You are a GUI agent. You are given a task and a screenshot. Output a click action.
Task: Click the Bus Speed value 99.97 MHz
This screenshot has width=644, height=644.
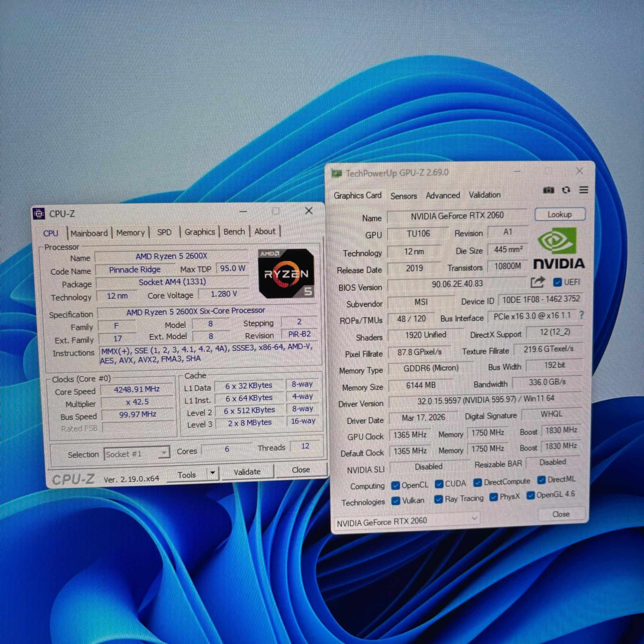coord(138,414)
